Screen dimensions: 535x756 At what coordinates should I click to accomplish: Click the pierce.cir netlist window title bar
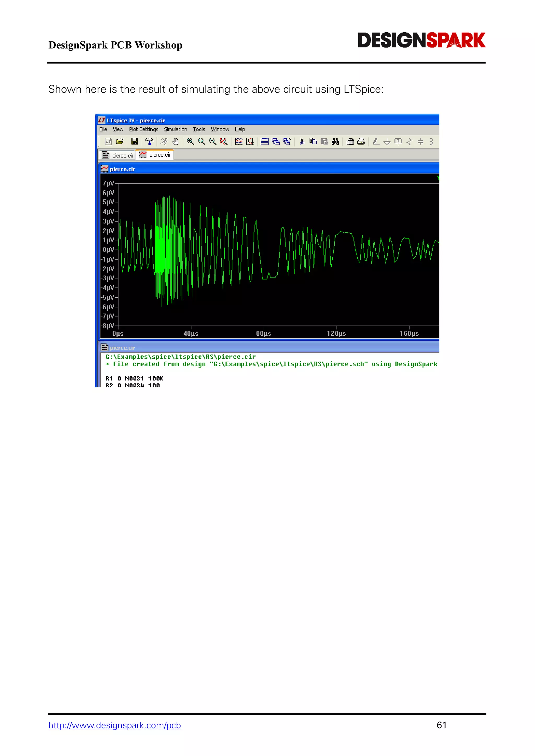pos(269,347)
